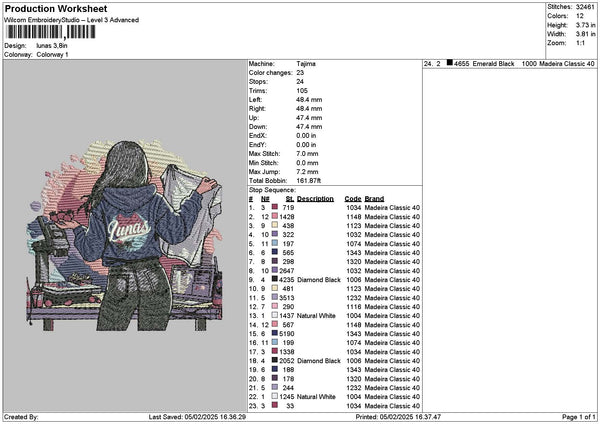Click the 'Printed: 05/02/2025' timestamp

tap(398, 417)
